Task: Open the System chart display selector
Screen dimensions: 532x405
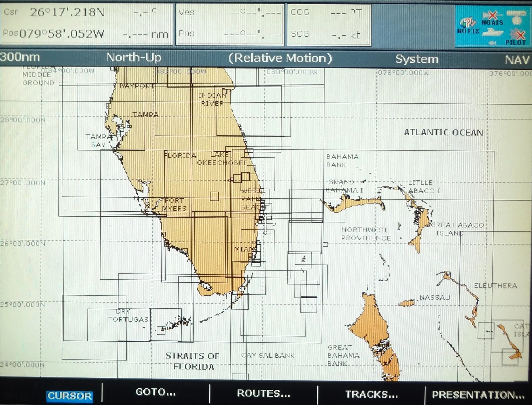Action: coord(417,59)
